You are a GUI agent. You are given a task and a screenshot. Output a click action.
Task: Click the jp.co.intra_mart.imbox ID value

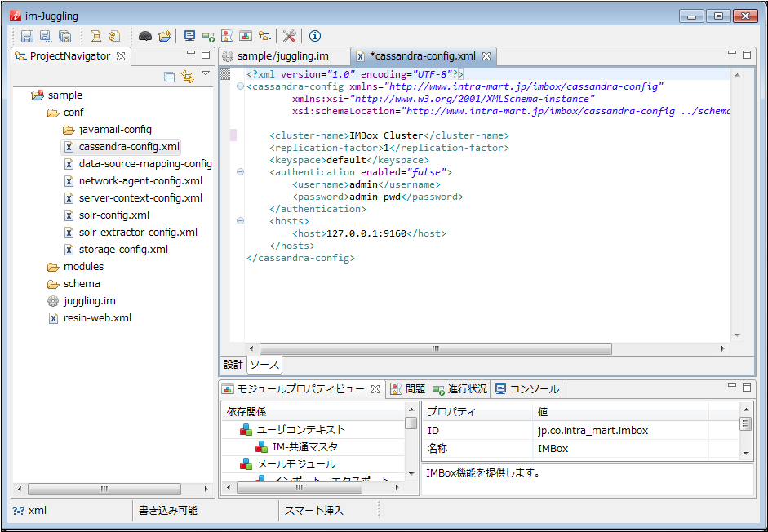click(x=593, y=431)
